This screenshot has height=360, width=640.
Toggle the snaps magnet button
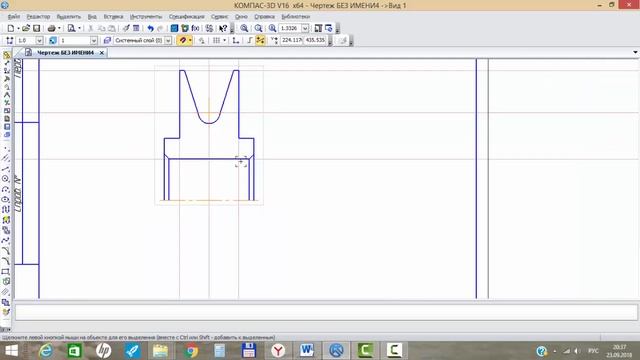[182, 40]
